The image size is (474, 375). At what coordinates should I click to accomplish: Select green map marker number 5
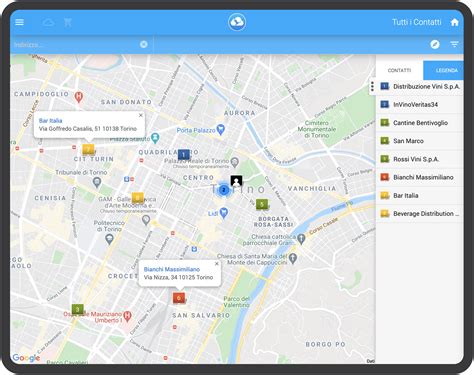(262, 204)
